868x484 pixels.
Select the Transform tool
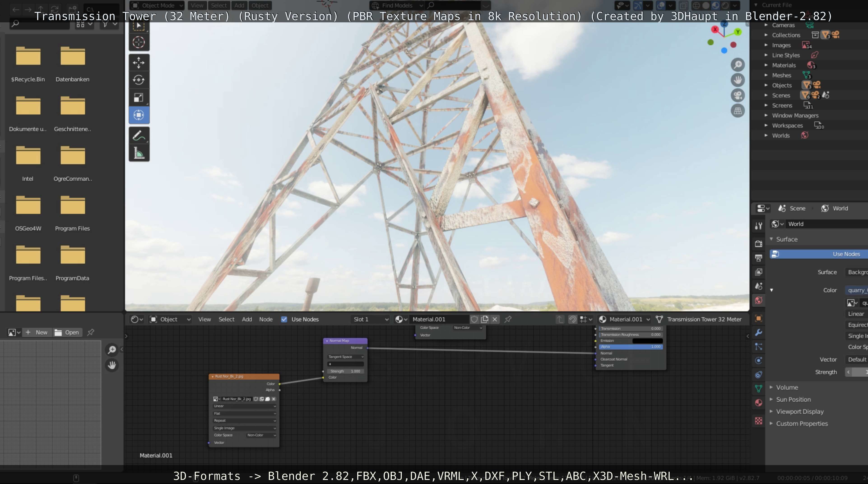(x=139, y=115)
